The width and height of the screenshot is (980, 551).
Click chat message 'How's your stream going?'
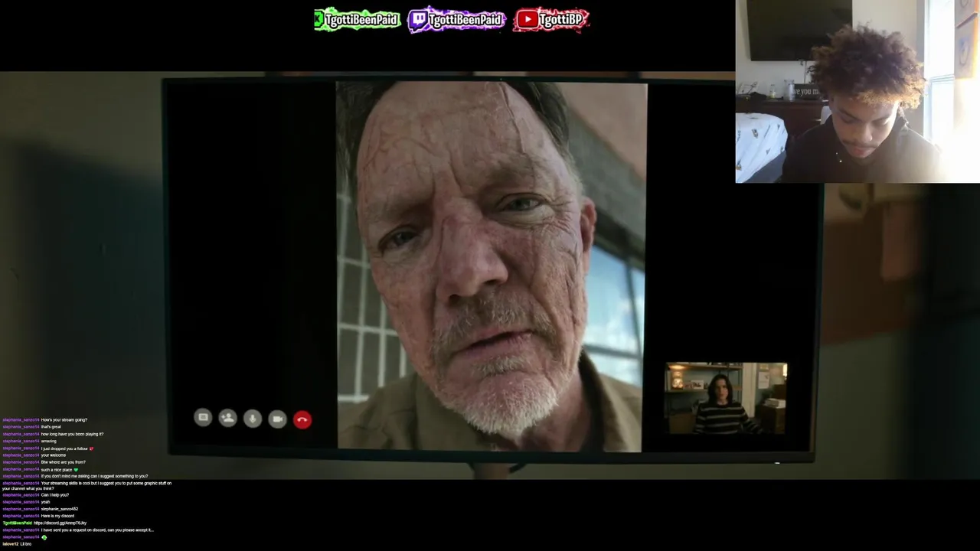64,419
